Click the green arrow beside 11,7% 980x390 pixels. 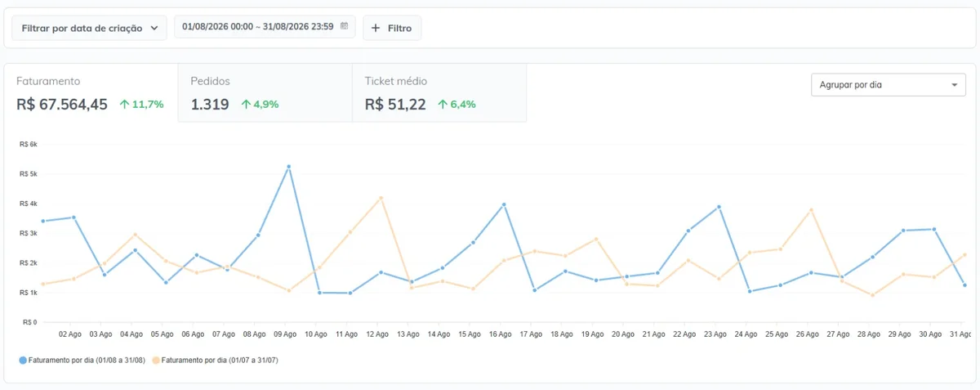tap(124, 104)
